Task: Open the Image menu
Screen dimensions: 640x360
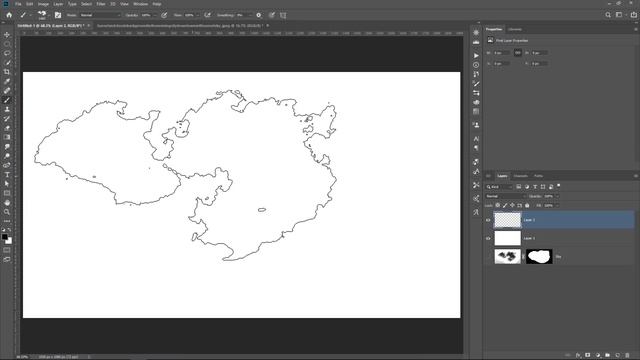Action: pyautogui.click(x=43, y=4)
